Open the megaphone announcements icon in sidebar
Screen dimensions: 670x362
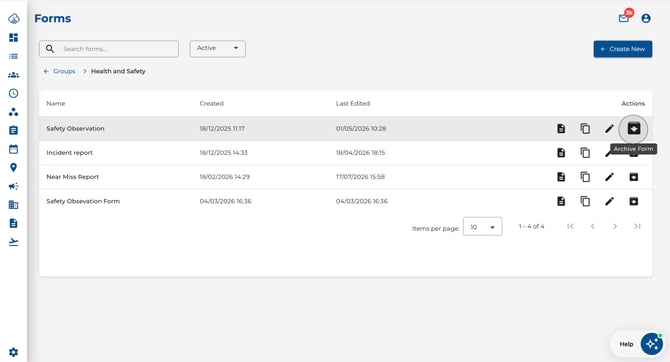(14, 186)
